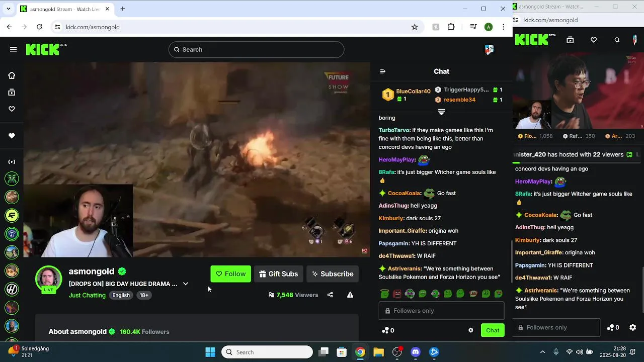Send message with the green Chat button
Image resolution: width=644 pixels, height=362 pixels.
(x=493, y=330)
